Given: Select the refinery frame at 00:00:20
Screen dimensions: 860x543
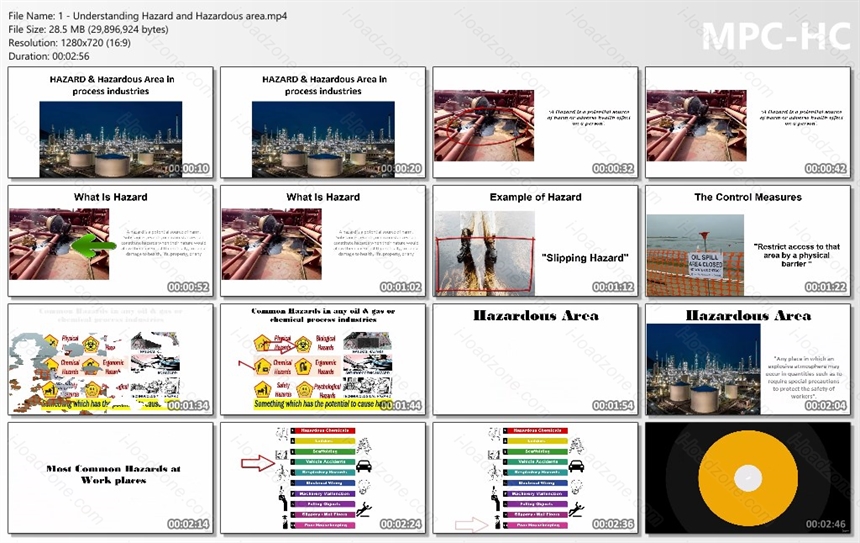Looking at the screenshot, I should (x=323, y=122).
